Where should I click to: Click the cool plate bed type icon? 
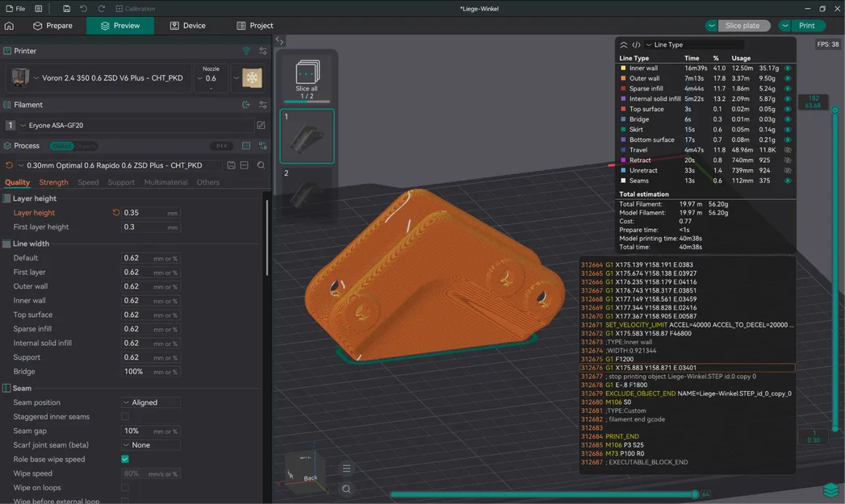tap(252, 77)
